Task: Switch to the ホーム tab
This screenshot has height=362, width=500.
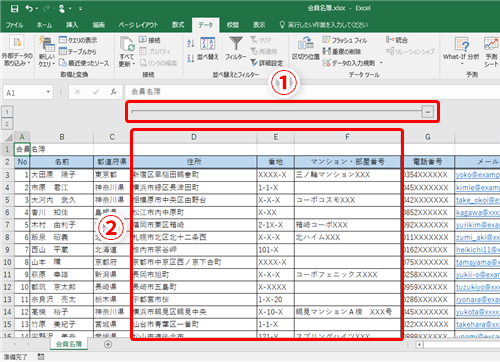Action: pos(44,25)
